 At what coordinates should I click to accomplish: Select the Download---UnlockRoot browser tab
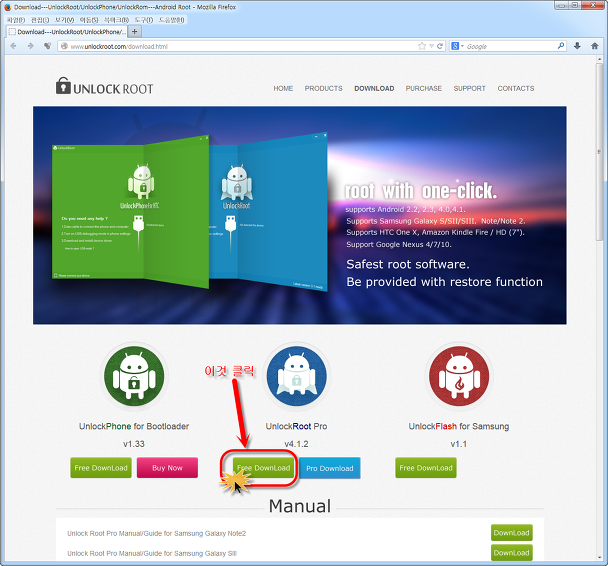pyautogui.click(x=67, y=32)
